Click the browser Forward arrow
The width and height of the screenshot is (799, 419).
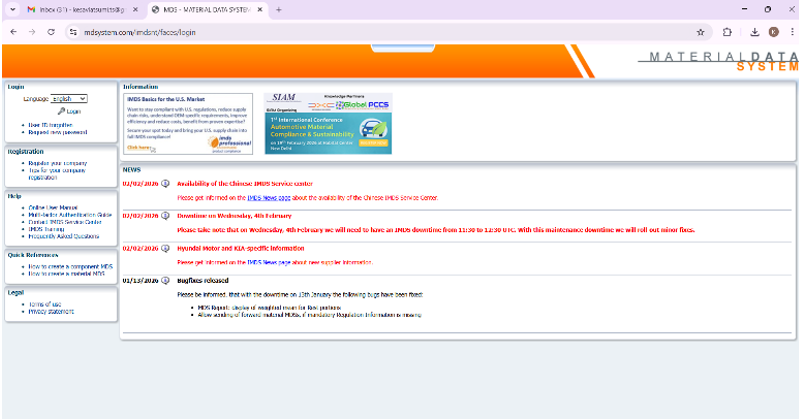coord(32,32)
